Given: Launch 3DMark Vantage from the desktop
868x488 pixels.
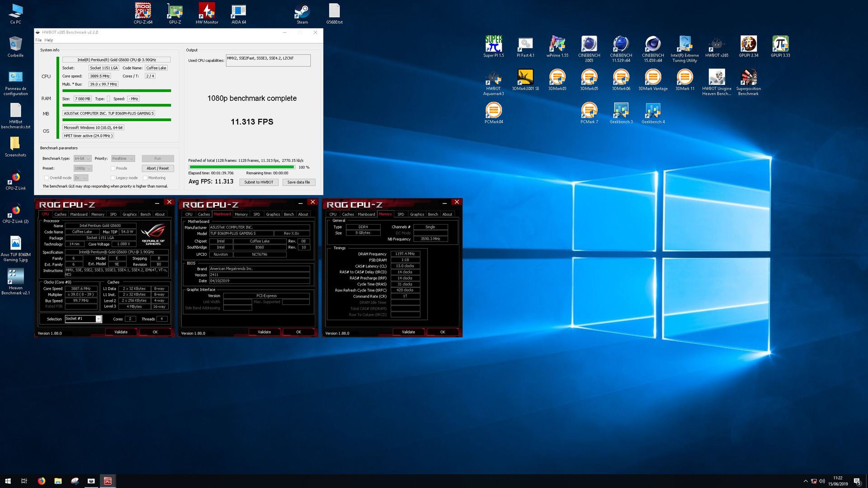Looking at the screenshot, I should pyautogui.click(x=653, y=80).
